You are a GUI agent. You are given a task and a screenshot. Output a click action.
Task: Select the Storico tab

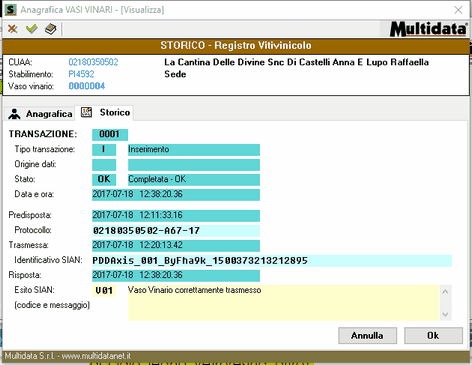point(105,113)
